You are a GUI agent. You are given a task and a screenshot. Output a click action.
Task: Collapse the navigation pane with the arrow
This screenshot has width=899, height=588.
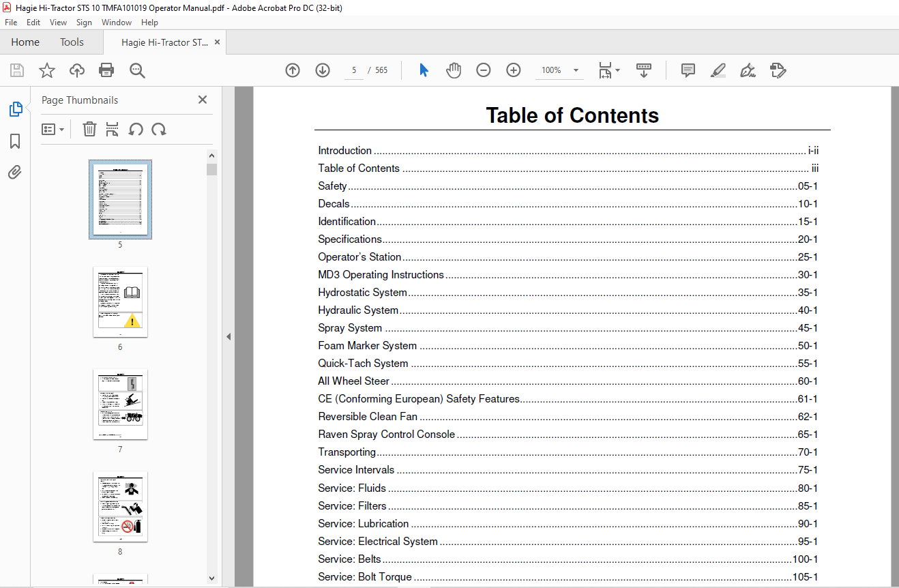coord(229,337)
